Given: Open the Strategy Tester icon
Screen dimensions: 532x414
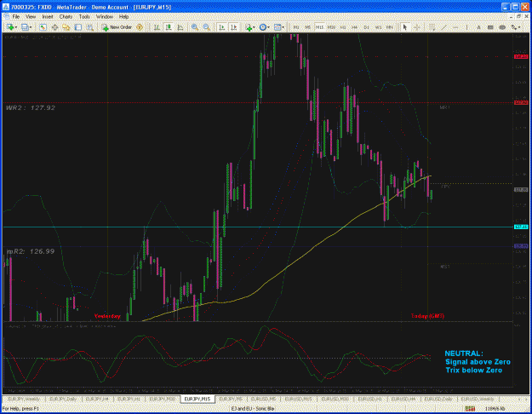Looking at the screenshot, I should 90,27.
